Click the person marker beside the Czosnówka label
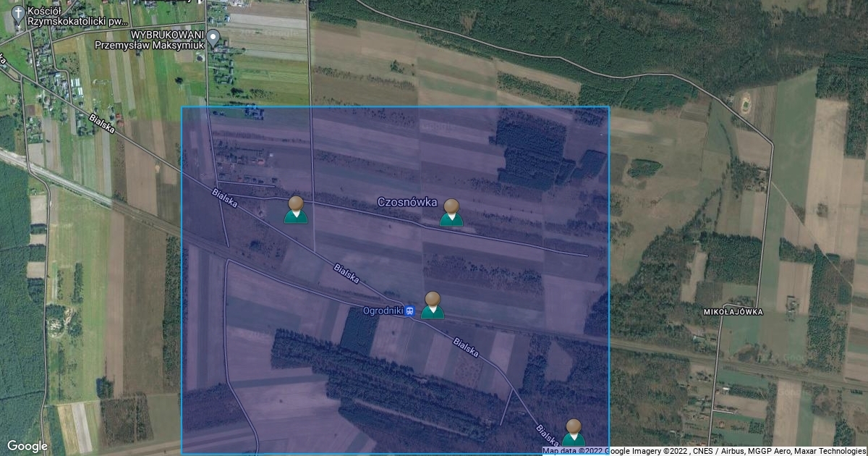Screen dimensions: 868x456 tap(451, 213)
